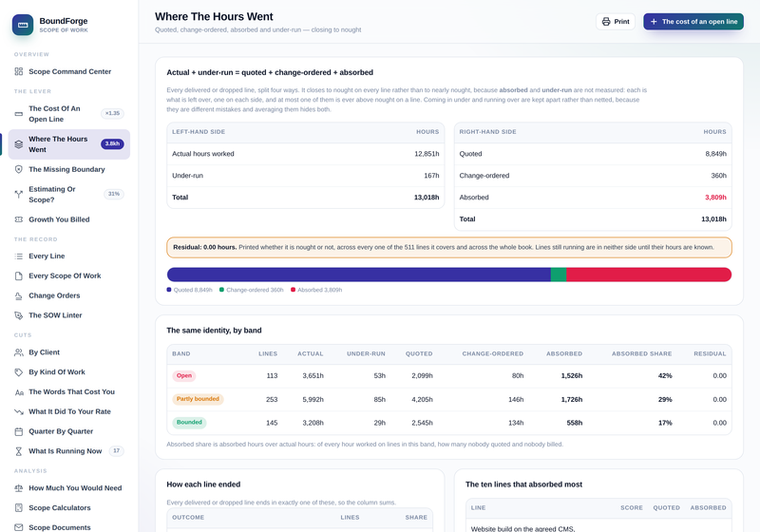Click the blue Quoted bar segment
This screenshot has width=760, height=532.
[x=359, y=275]
